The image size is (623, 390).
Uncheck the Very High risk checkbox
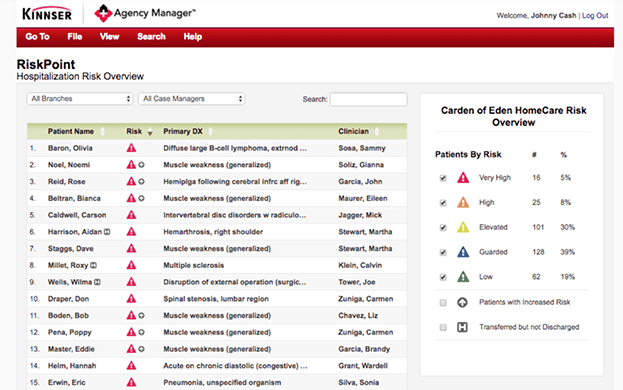point(443,178)
